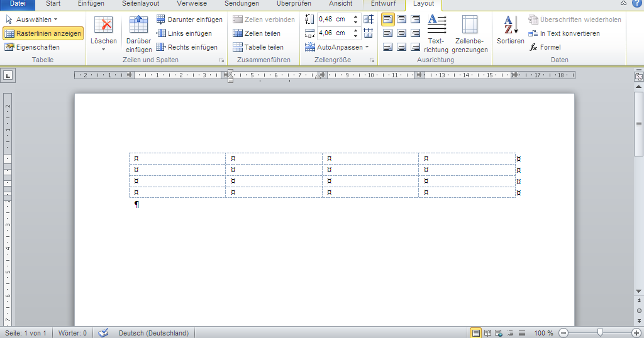
Task: Switch to full screen reading view
Action: (487, 333)
